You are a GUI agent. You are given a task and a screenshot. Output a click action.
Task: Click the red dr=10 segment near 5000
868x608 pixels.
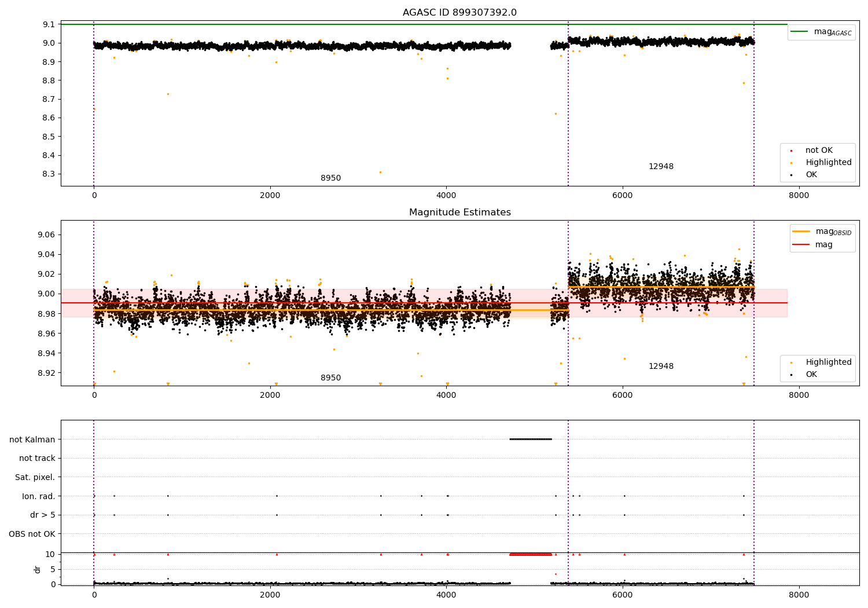531,554
